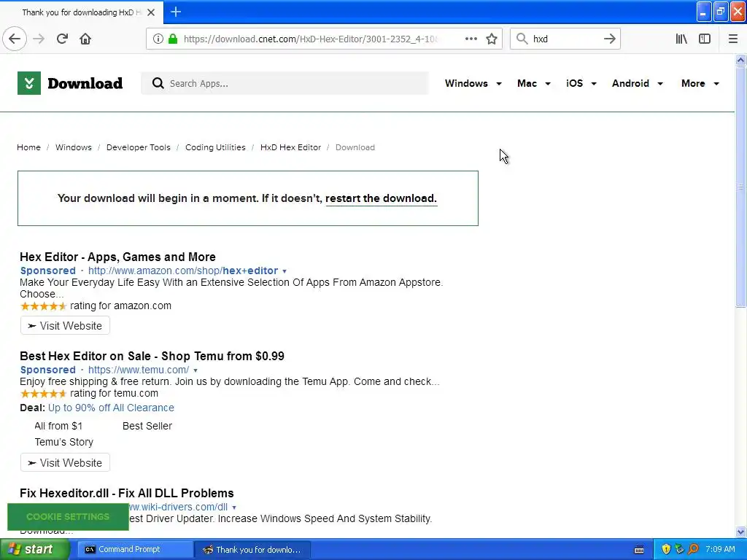This screenshot has width=747, height=560.
Task: Open Cookie Settings button
Action: pyautogui.click(x=68, y=517)
